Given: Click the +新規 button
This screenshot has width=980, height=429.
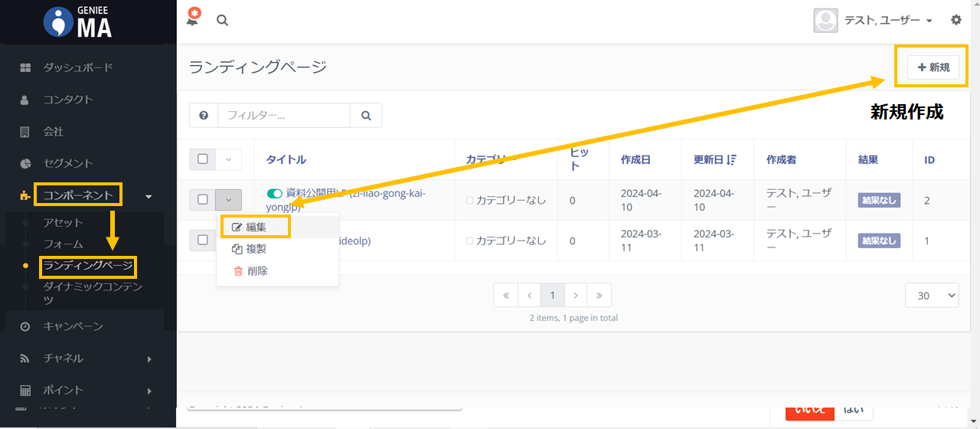Looking at the screenshot, I should tap(933, 67).
